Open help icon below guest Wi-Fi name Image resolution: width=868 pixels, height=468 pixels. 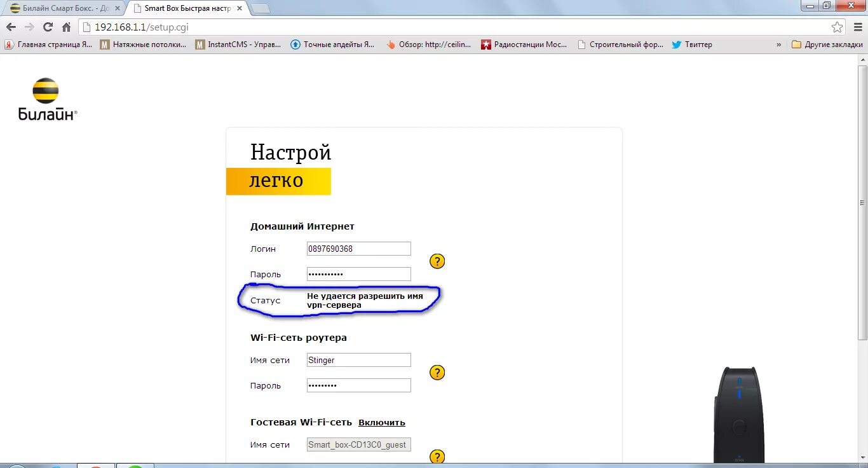(x=437, y=457)
